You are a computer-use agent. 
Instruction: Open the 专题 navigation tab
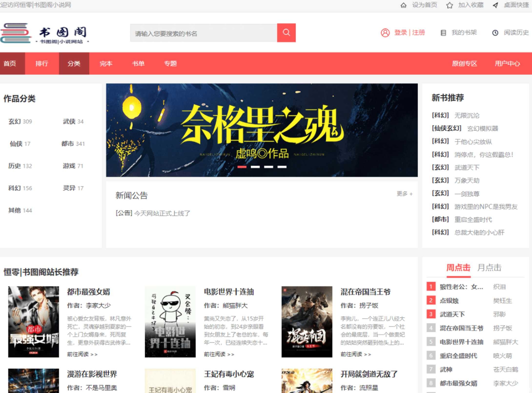click(170, 63)
